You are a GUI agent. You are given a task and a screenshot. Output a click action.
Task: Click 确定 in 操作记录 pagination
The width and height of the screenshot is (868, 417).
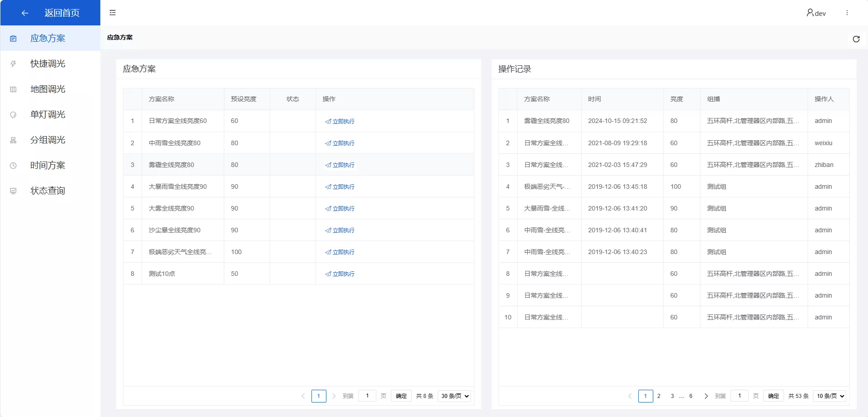click(x=774, y=396)
